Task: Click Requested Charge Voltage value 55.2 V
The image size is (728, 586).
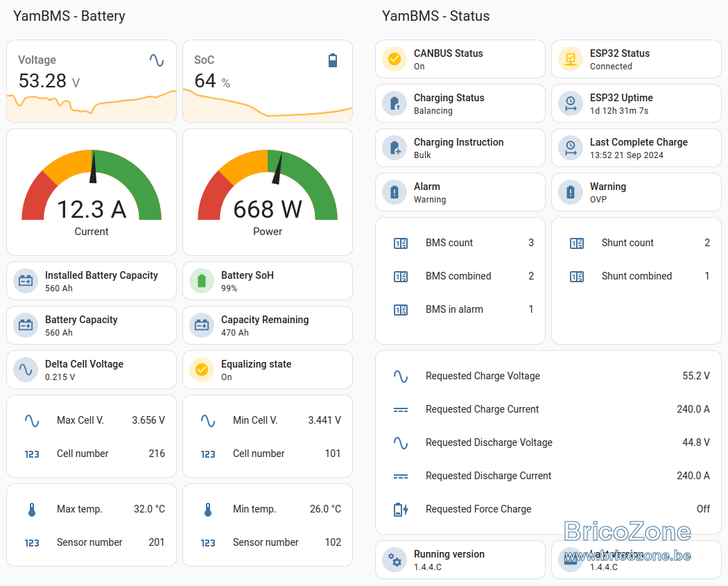Action: [x=695, y=376]
